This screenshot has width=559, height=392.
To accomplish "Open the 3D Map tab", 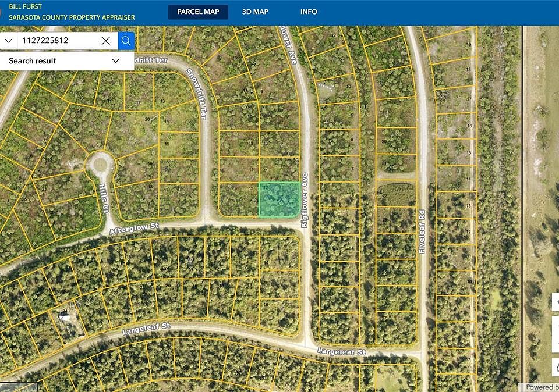I will (256, 12).
